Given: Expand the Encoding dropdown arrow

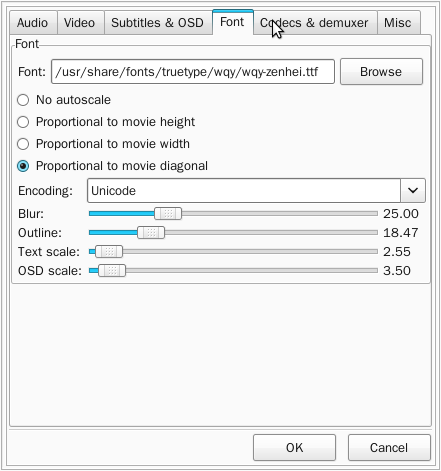Looking at the screenshot, I should click(x=413, y=190).
